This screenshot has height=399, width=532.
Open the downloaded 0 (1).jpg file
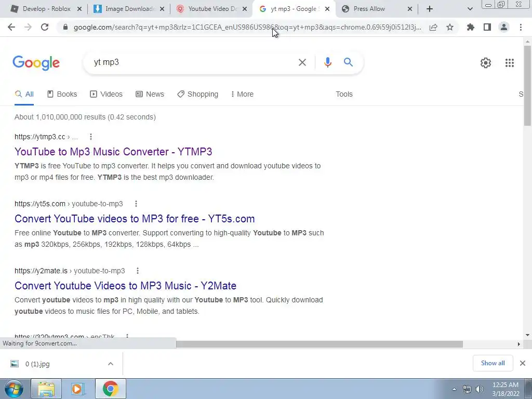[37, 364]
